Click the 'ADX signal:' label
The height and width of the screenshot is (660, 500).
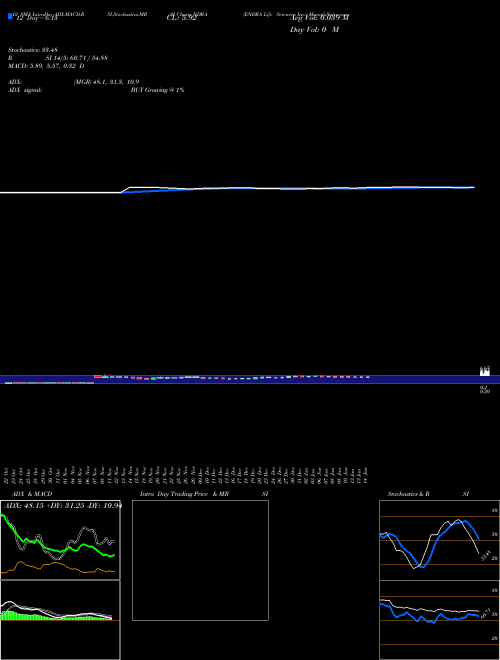(25, 90)
